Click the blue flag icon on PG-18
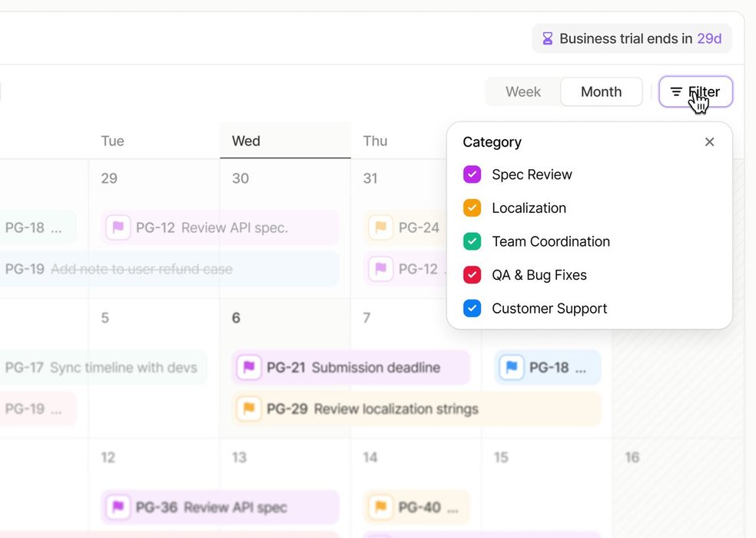The image size is (756, 538). [x=510, y=367]
